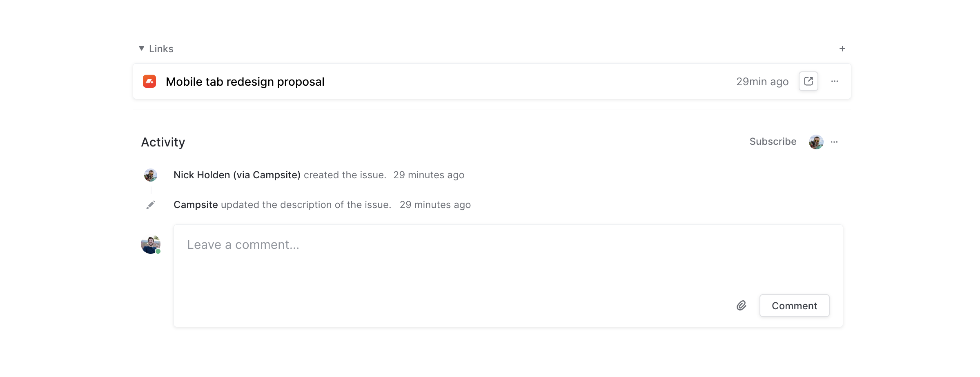Open Mobile tab redesign proposal link
980x377 pixels.
point(245,82)
